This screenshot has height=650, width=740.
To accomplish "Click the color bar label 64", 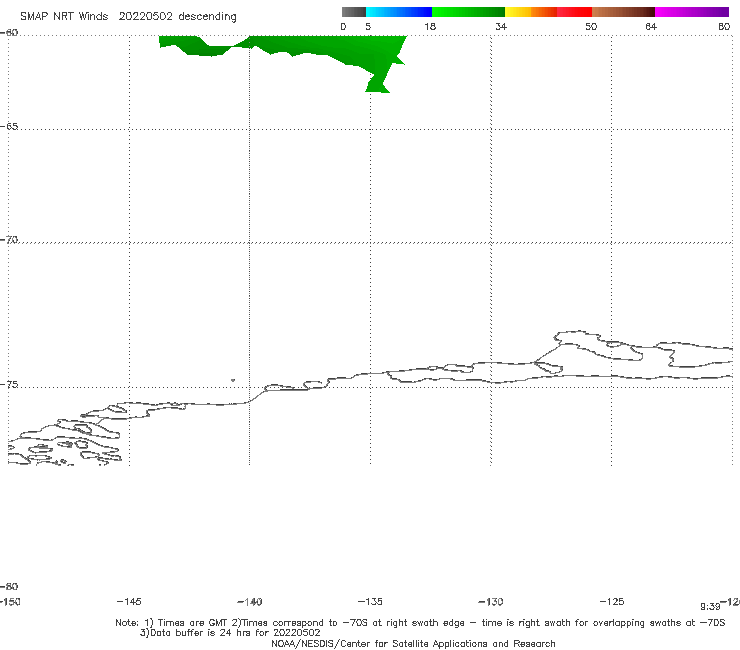I will click(x=651, y=26).
